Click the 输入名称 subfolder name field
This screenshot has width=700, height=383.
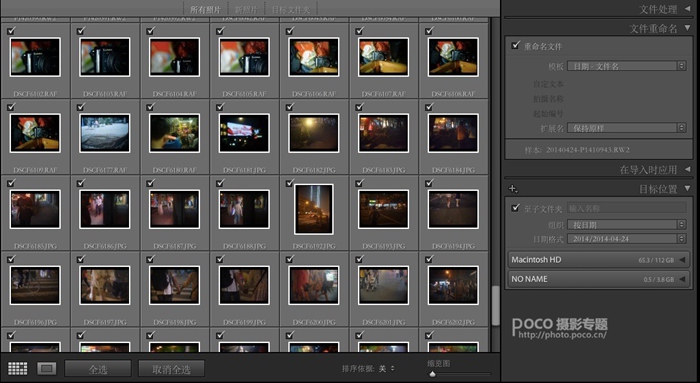[x=626, y=208]
